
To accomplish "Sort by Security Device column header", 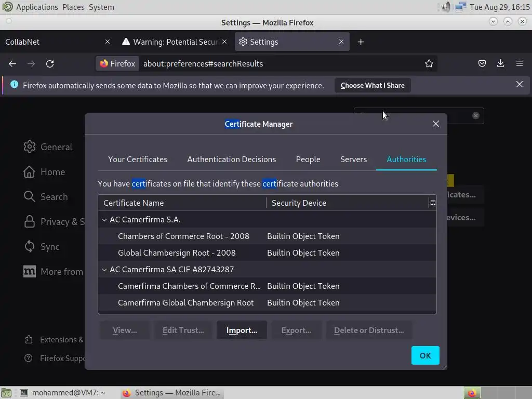I will (348, 203).
